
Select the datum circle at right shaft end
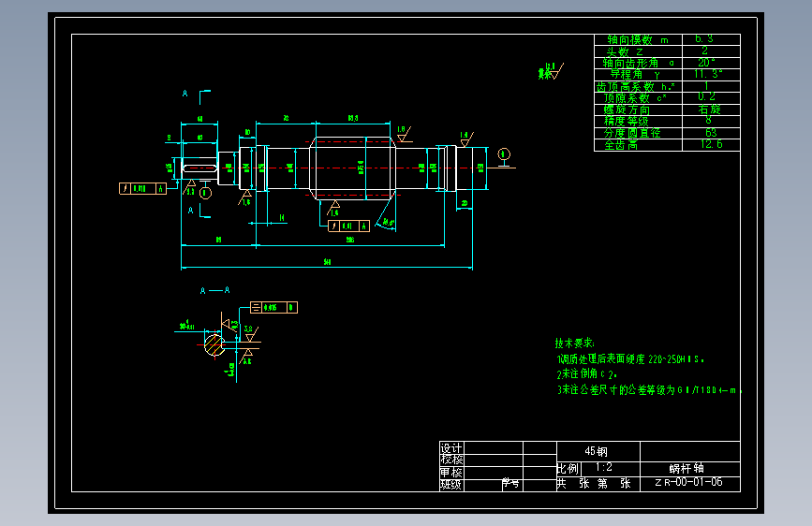[504, 154]
